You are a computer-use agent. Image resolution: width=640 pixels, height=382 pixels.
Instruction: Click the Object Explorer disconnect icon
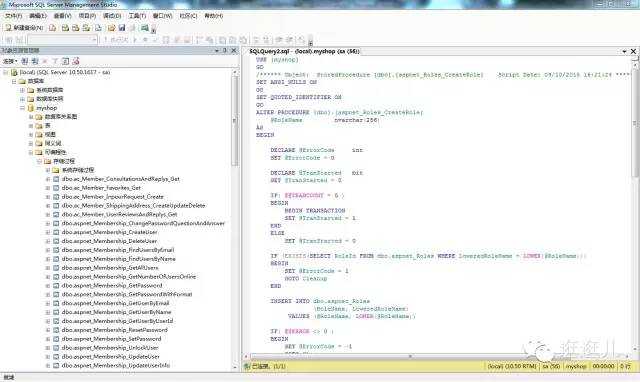tap(35, 61)
